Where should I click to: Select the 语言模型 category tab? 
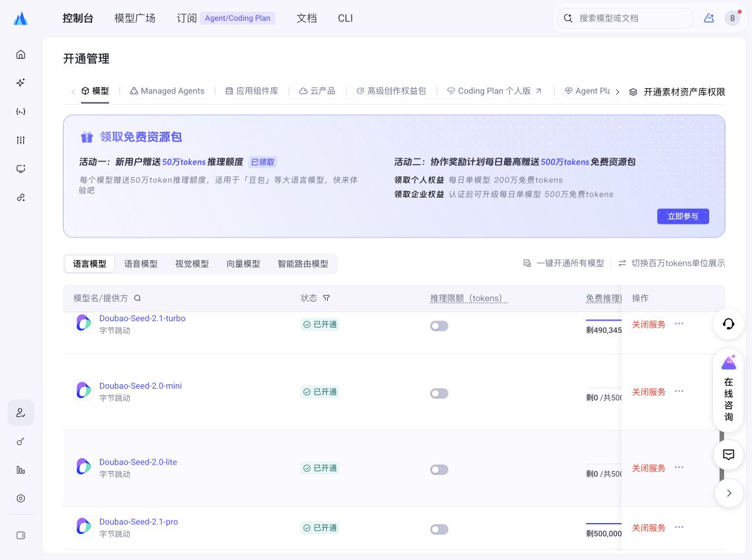tap(90, 263)
